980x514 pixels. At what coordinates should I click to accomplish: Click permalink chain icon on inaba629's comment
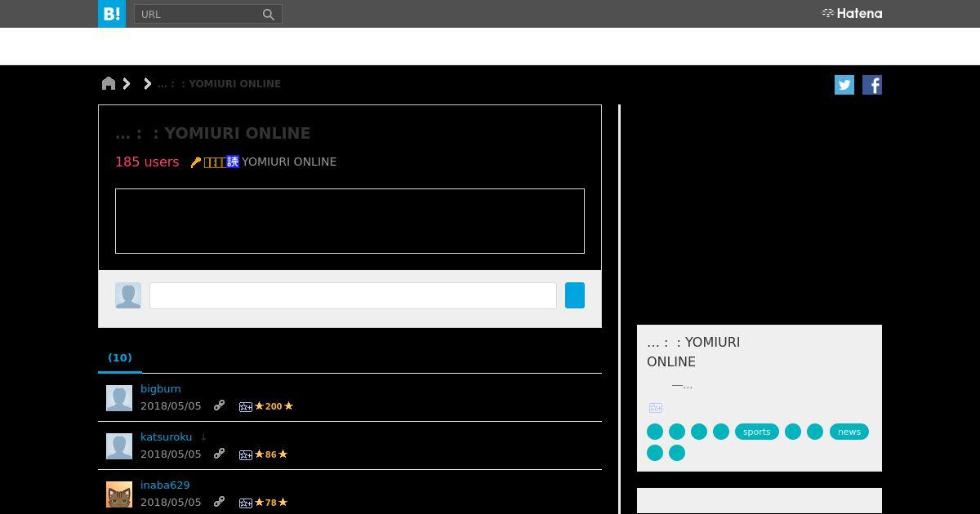click(x=219, y=502)
